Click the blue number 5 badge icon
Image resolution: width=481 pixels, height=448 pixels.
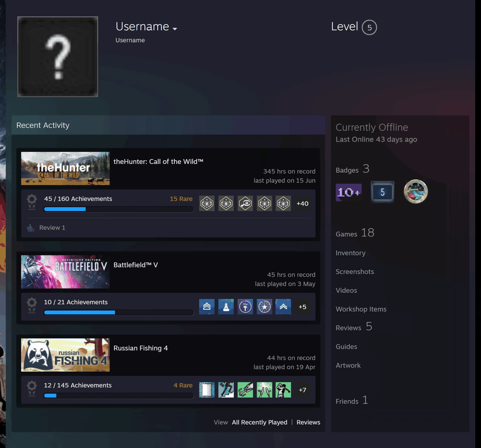[382, 192]
